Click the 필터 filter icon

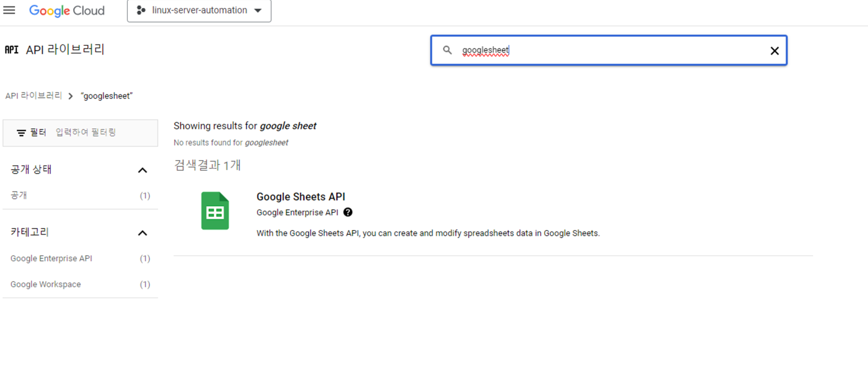point(21,133)
